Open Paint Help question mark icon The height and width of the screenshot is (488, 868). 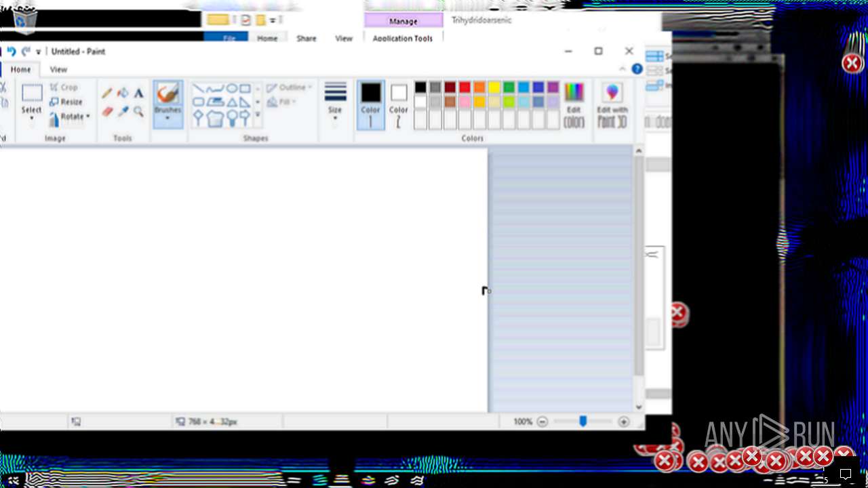[x=637, y=69]
